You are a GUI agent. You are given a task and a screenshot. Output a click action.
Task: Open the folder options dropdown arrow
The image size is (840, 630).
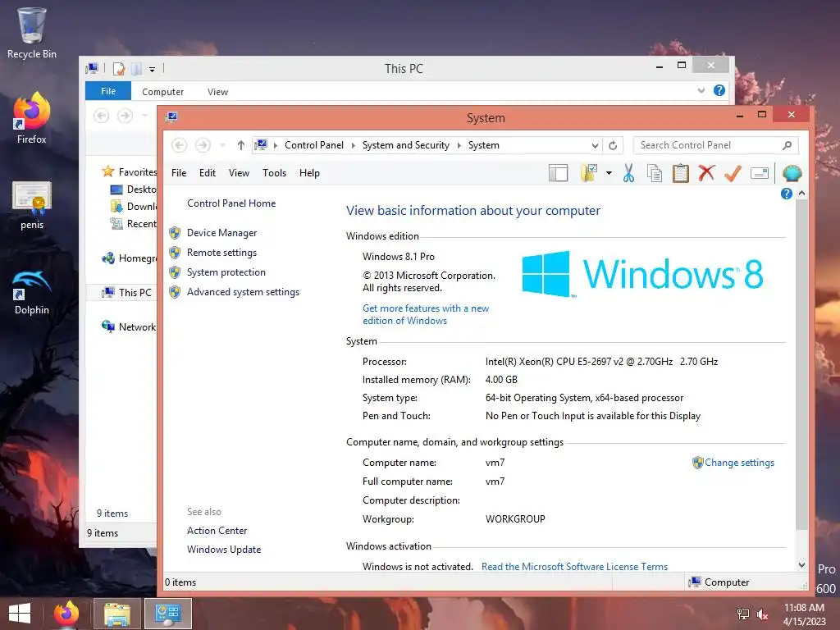pyautogui.click(x=609, y=173)
